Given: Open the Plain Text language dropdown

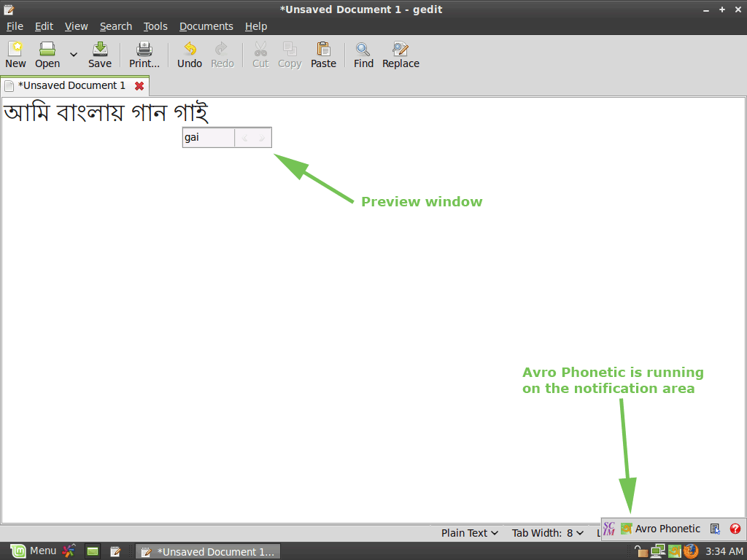Looking at the screenshot, I should [470, 533].
